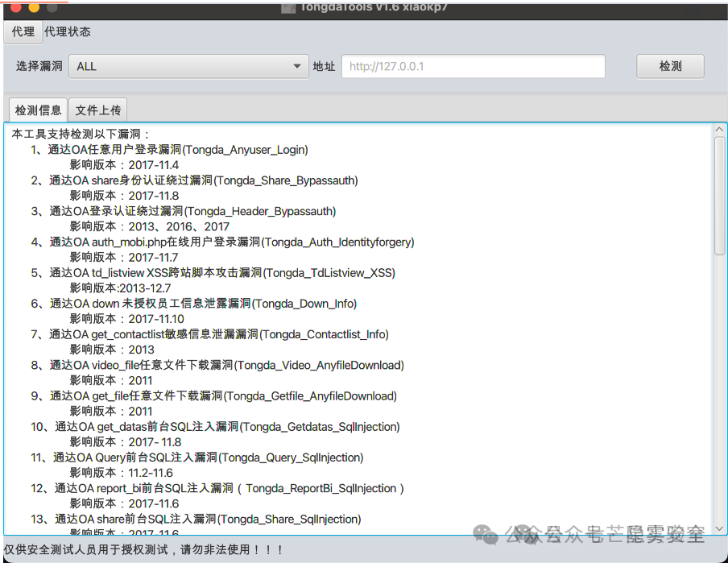Click item 1 Tongda_Anyuser_Login
Image resolution: width=728 pixels, height=563 pixels.
click(169, 150)
